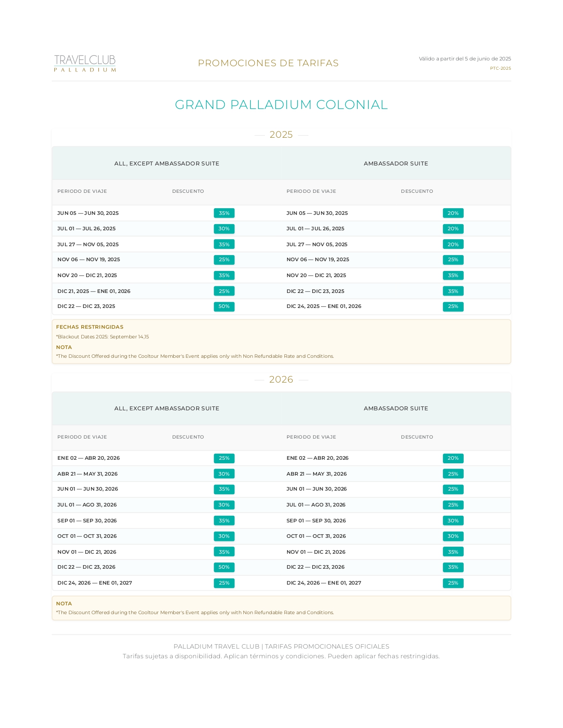
Task: Click 30% badge for JUL 01 — JUL 26, 2025
Action: point(224,229)
